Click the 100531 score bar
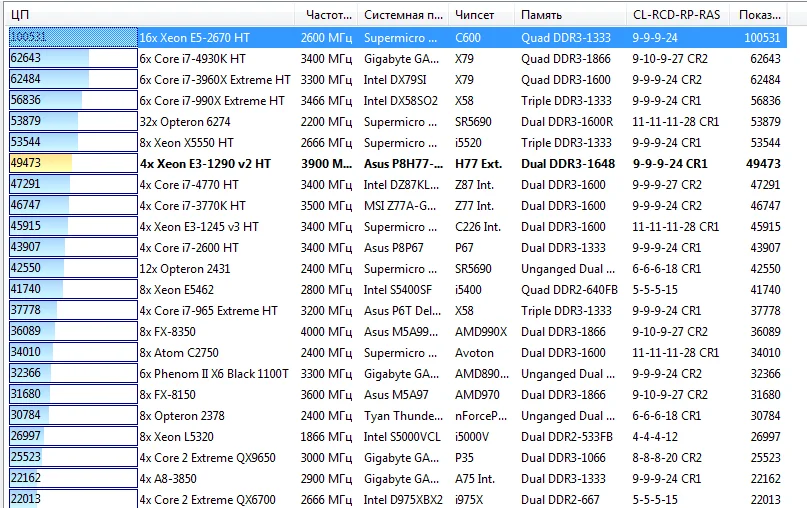807x508 pixels. click(73, 37)
